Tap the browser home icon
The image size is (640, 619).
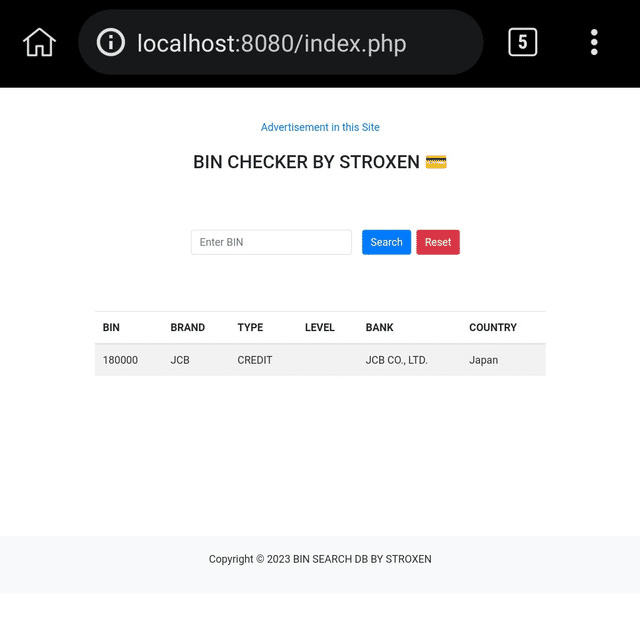click(x=39, y=42)
